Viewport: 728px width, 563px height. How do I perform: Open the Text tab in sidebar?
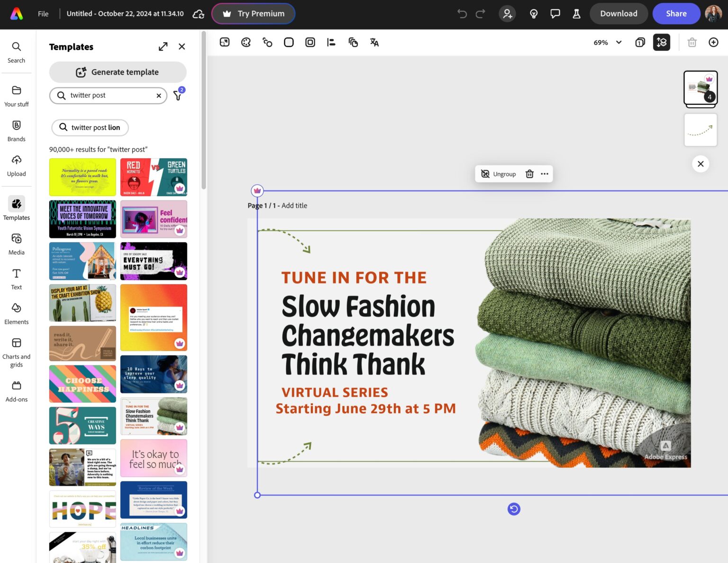tap(17, 279)
